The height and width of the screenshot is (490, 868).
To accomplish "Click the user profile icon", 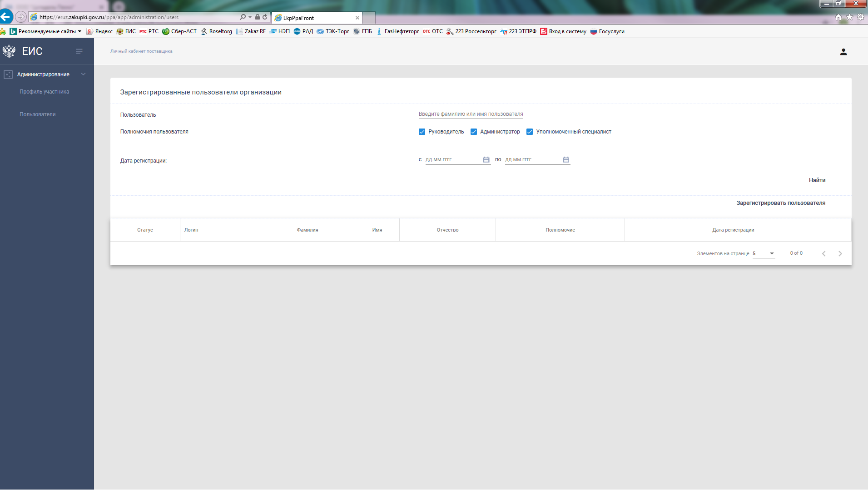I will coord(843,52).
